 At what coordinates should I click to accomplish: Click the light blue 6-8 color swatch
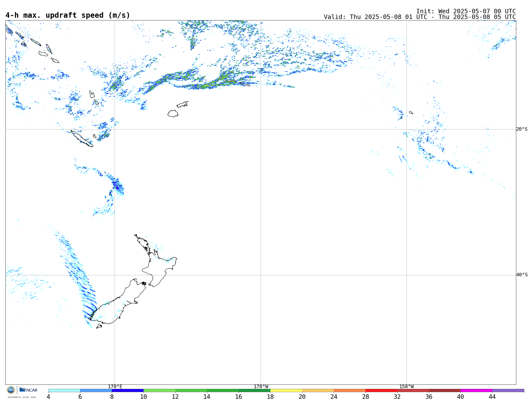(x=96, y=391)
